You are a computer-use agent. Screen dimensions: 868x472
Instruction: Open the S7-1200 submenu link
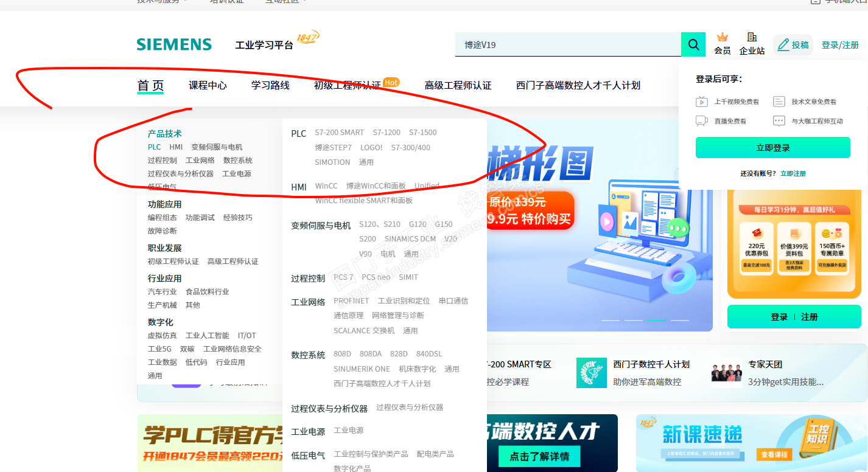(387, 133)
